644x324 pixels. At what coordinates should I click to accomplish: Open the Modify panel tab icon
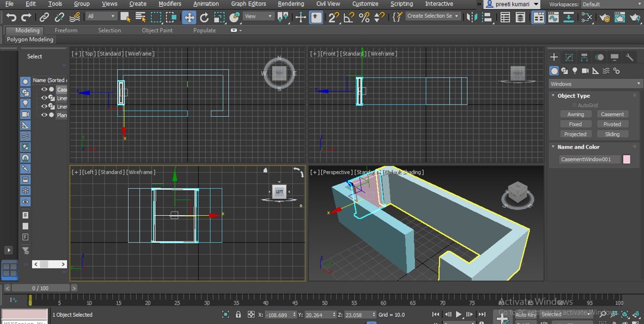point(569,57)
